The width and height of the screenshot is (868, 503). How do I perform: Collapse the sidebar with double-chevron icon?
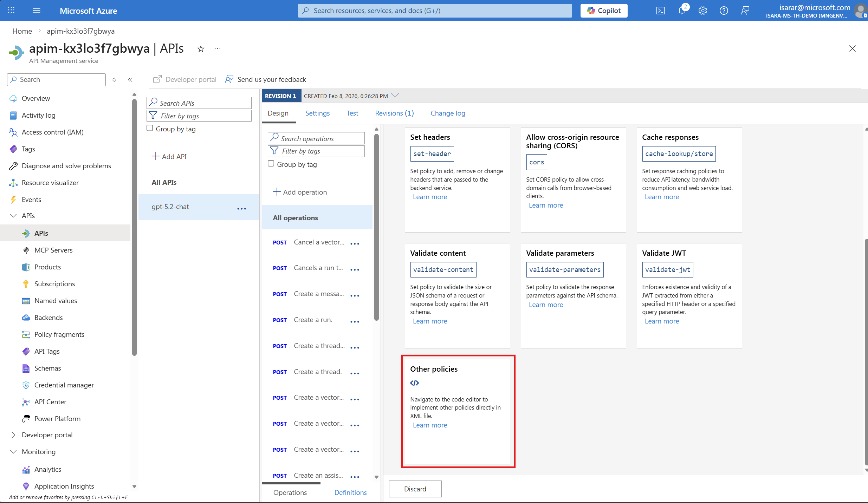(130, 80)
